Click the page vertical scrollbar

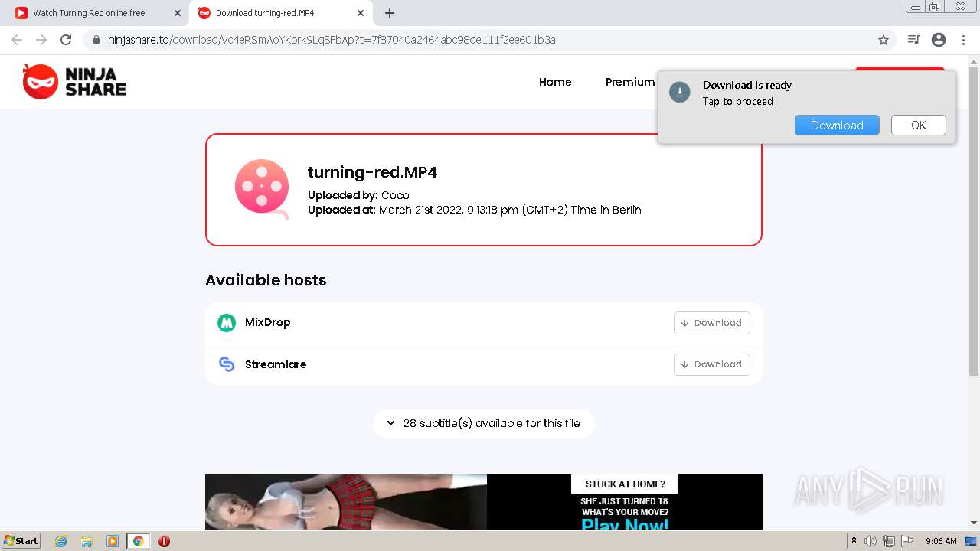click(x=974, y=222)
